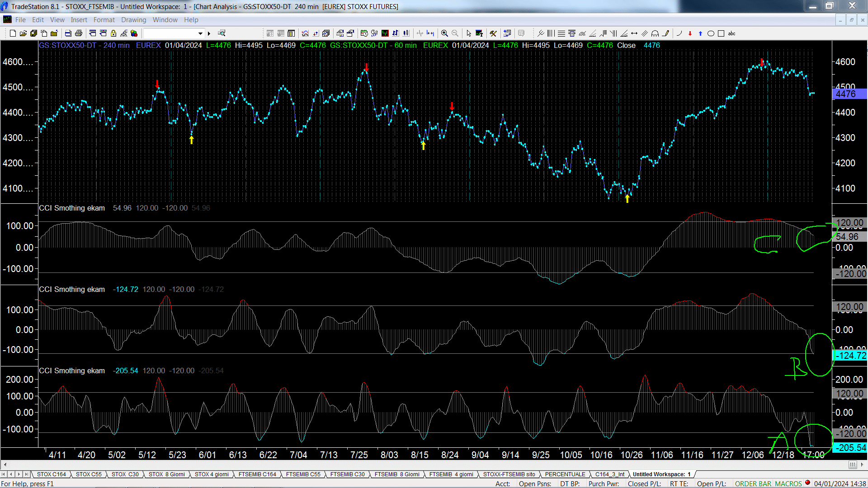Select the red down arrow tool
Screen dimensions: 868x488
coord(690,33)
